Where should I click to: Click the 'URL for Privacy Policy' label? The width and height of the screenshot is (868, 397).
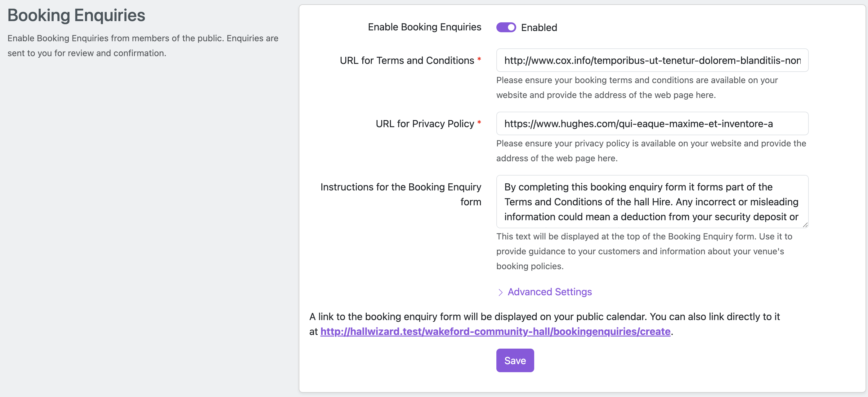425,124
